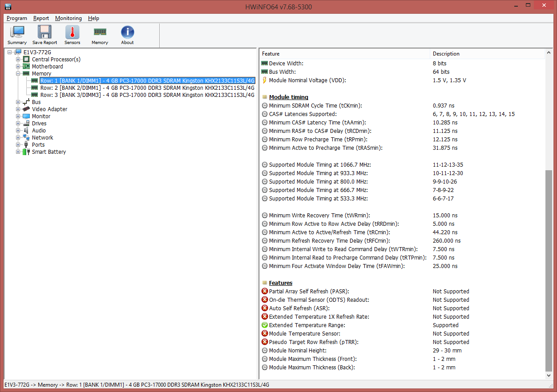This screenshot has height=392, width=557.
Task: Click the red X icon for Partial Array Self Refresh
Action: click(265, 292)
